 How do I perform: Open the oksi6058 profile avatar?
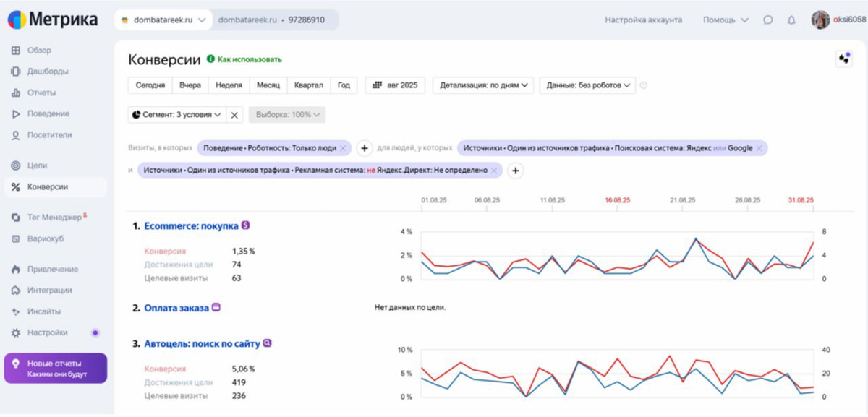tap(820, 20)
